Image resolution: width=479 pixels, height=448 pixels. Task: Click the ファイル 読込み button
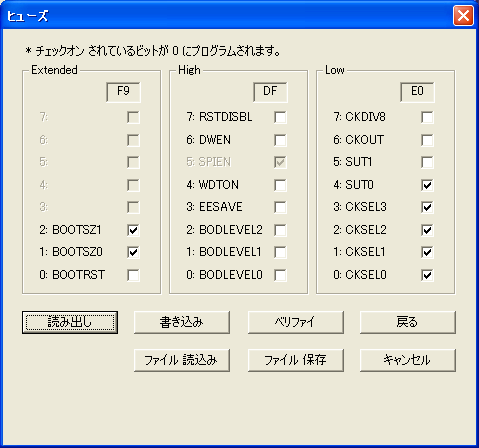182,360
